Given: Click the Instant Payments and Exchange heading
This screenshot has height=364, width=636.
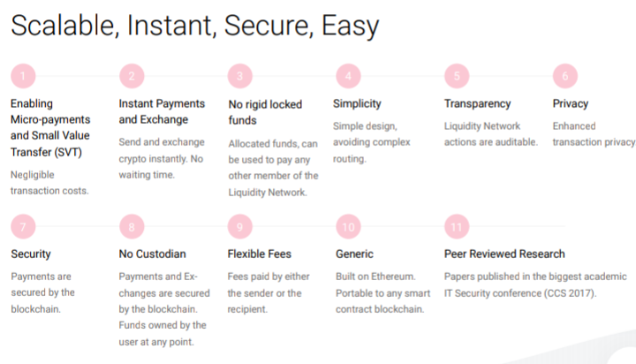Looking at the screenshot, I should pos(154,111).
